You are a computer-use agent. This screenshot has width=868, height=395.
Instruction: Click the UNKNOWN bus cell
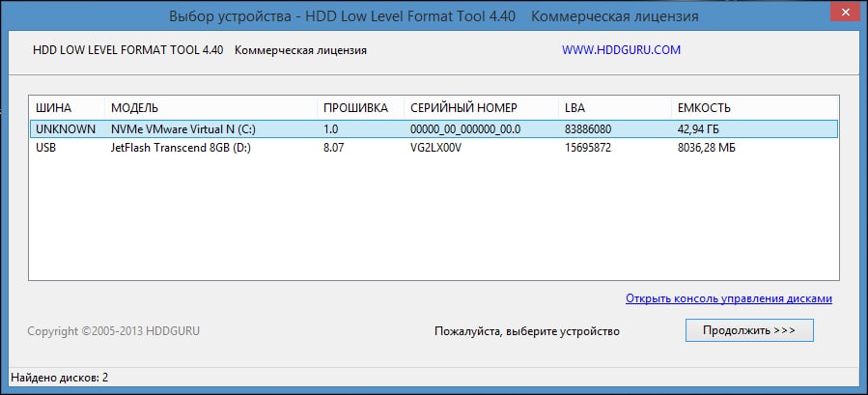point(66,129)
